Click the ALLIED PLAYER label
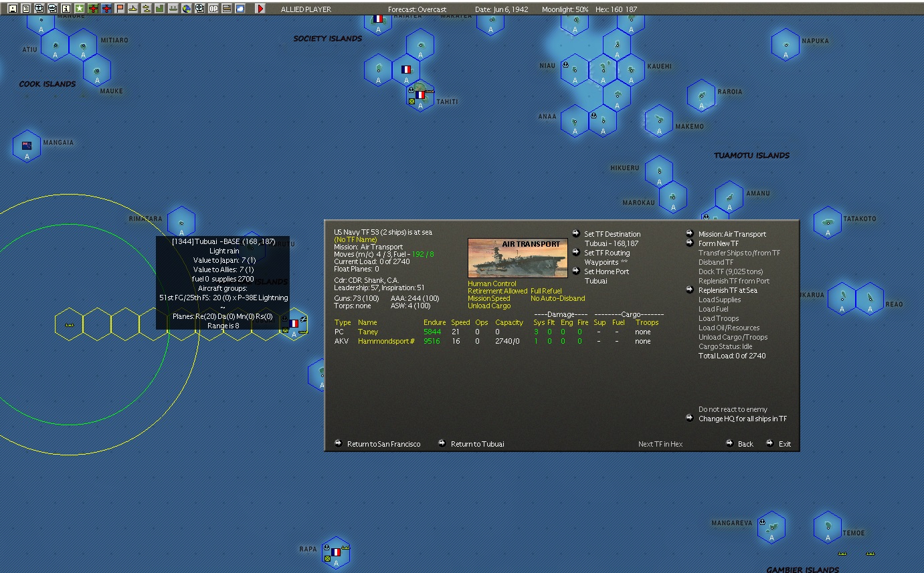 click(x=306, y=9)
